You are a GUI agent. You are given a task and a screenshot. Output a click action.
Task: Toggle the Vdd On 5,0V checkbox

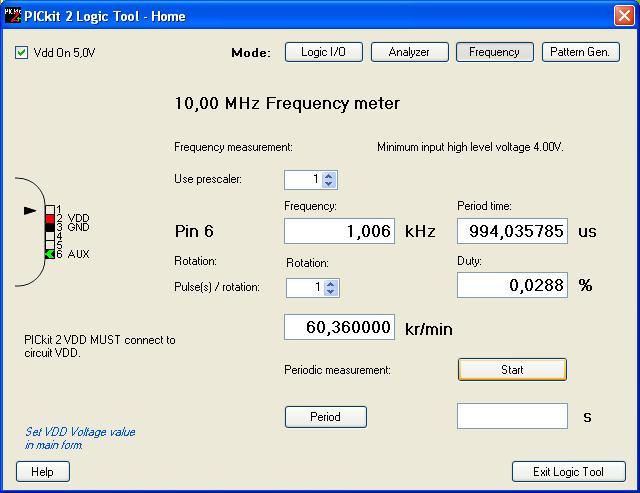pos(21,53)
